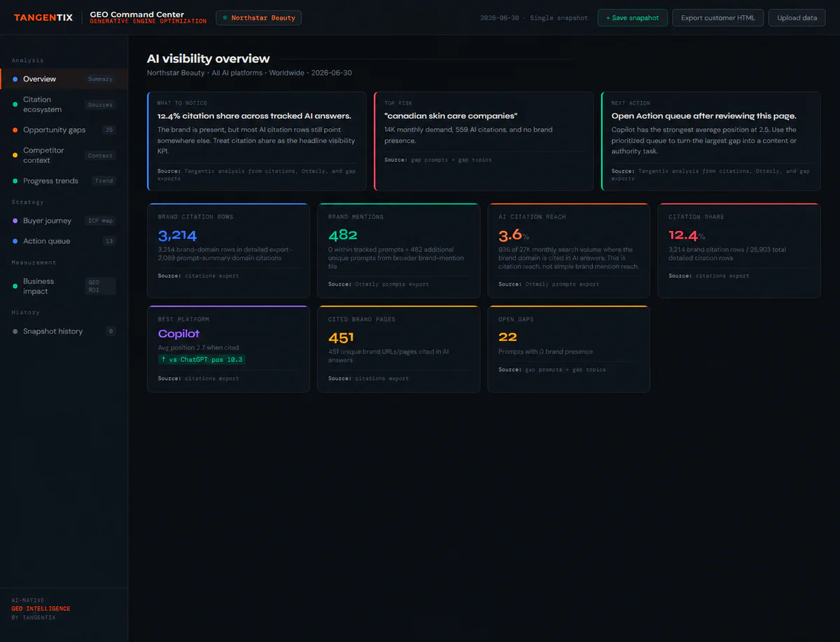Screen dimensions: 840x642
Task: Open Competitor context page
Action: (64, 155)
